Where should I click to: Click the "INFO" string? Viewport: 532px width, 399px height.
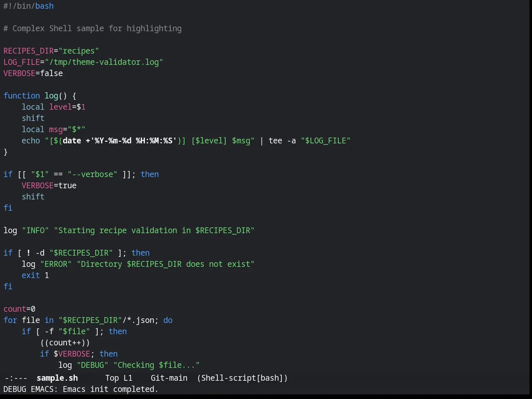(35, 230)
